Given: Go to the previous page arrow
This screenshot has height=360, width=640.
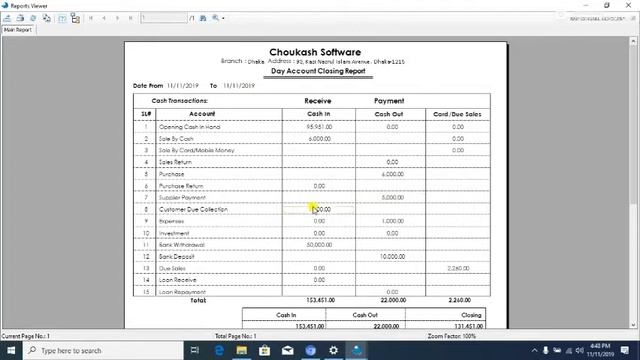Looking at the screenshot, I should click(104, 18).
